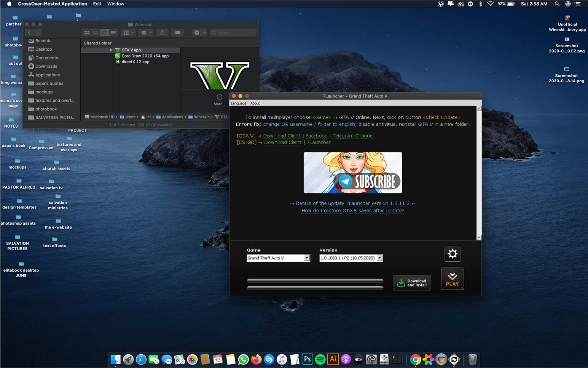588x368 pixels.
Task: Open Shazam from the Dock
Action: [x=269, y=359]
